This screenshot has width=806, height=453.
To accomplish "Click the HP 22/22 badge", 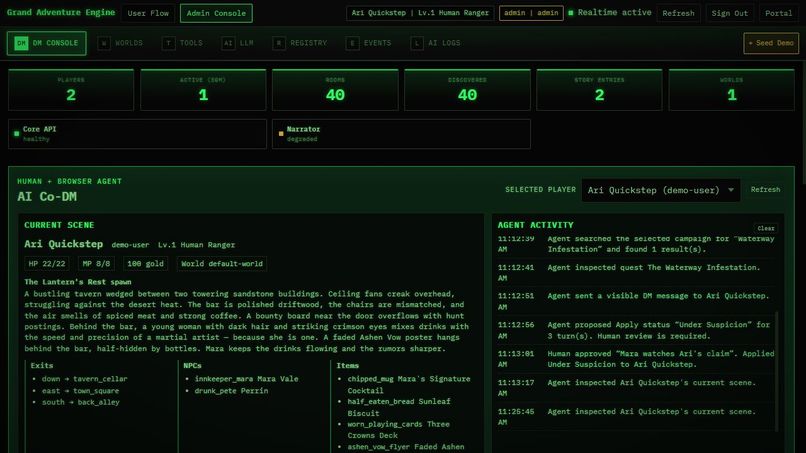I will 47,264.
